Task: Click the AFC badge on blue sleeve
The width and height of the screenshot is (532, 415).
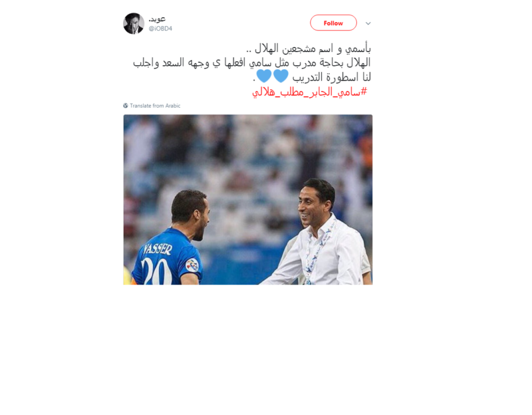Action: point(192,265)
